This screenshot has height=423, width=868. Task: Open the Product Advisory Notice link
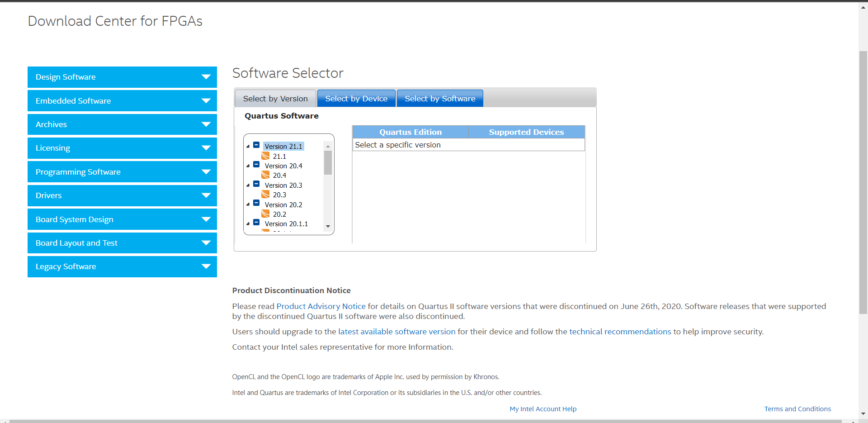pyautogui.click(x=321, y=306)
